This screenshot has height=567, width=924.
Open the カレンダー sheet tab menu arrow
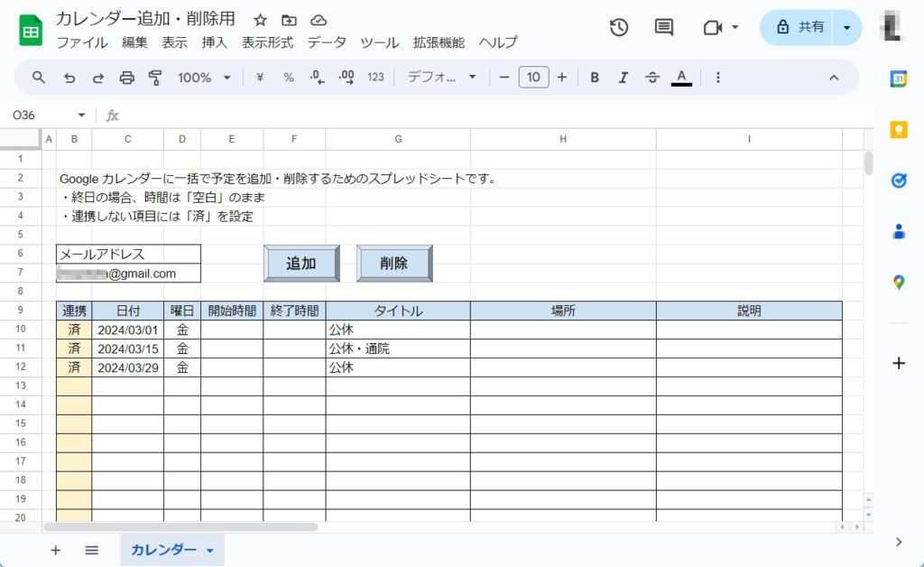click(210, 551)
